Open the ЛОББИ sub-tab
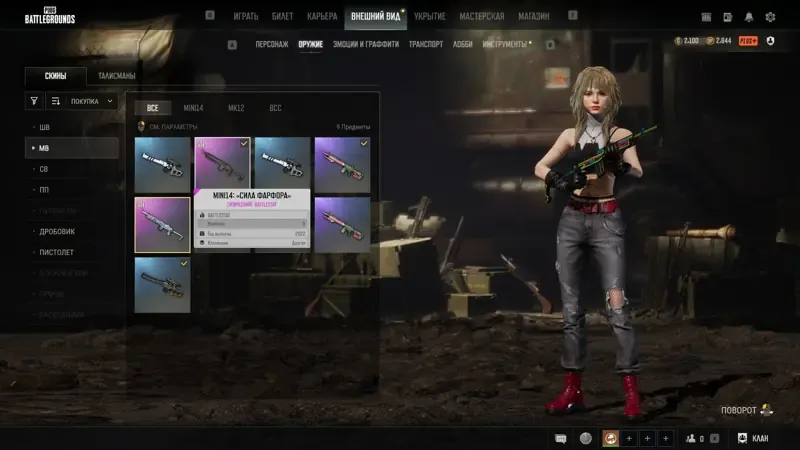This screenshot has width=800, height=450. pos(462,44)
